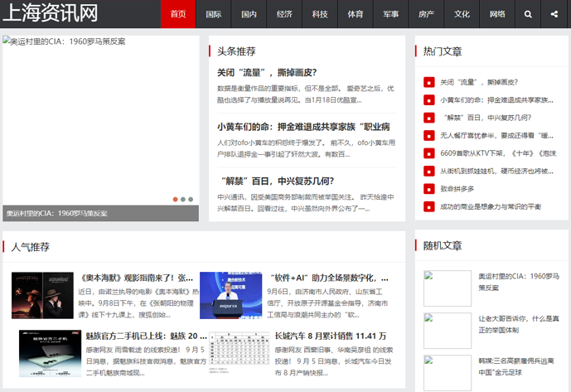The height and width of the screenshot is (392, 571).
Task: Click red bullet icon beside 致命拼多多
Action: 428,189
